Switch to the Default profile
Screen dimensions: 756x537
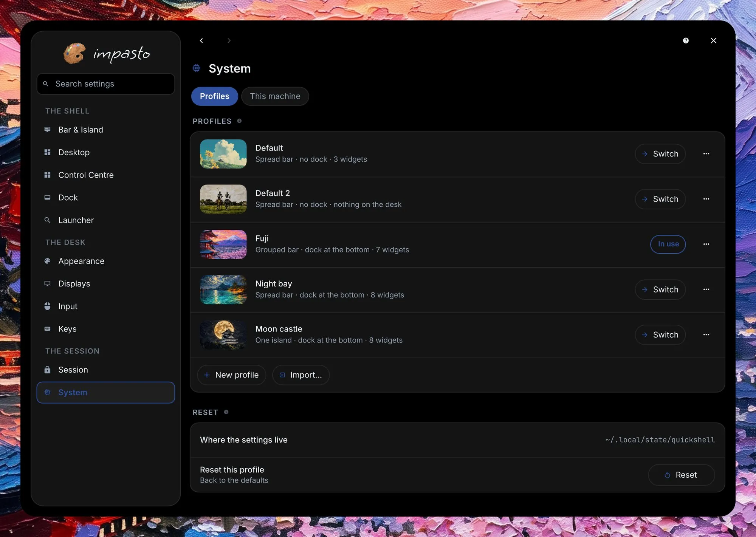pos(660,154)
